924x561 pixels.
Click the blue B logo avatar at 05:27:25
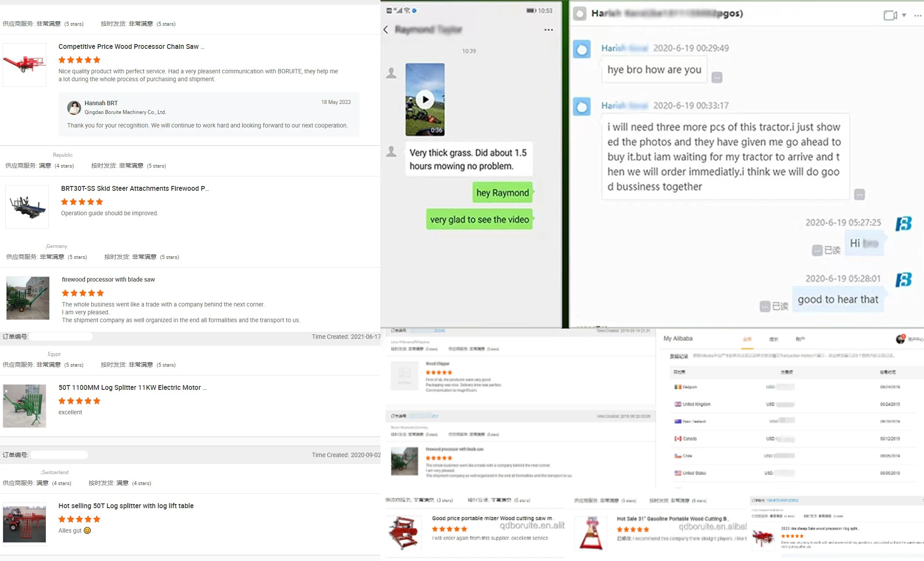903,224
